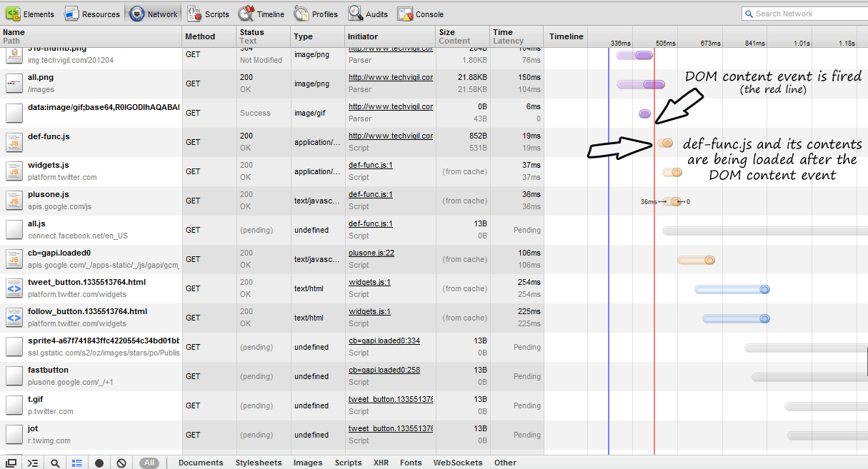The image size is (868, 469).
Task: Toggle the record network log button
Action: click(99, 463)
